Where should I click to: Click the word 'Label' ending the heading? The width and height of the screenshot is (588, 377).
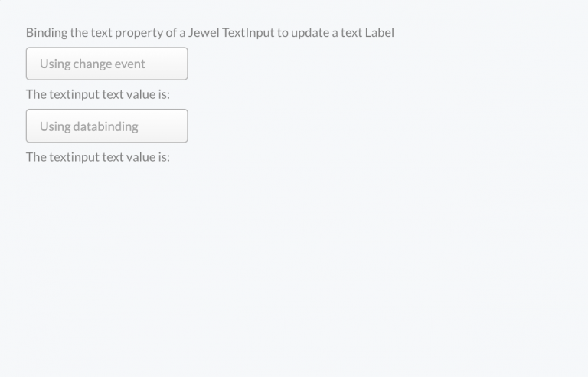(x=379, y=33)
